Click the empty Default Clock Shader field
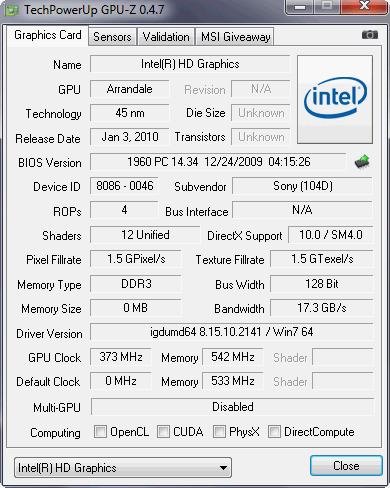This screenshot has height=488, width=390. (343, 381)
